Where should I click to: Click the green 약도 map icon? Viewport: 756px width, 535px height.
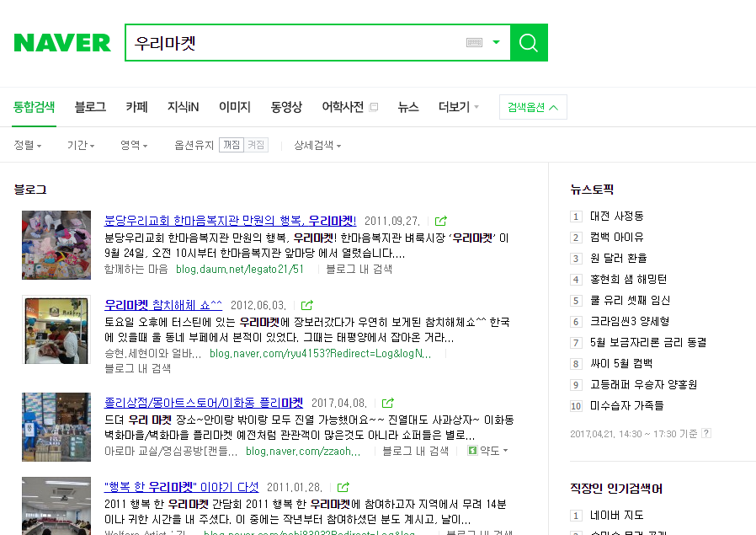tap(472, 451)
